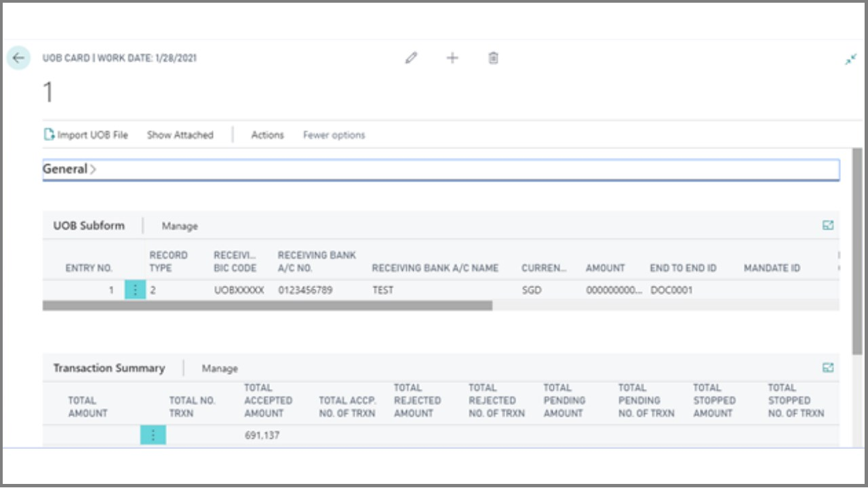Open Transaction Summary row options menu

153,435
